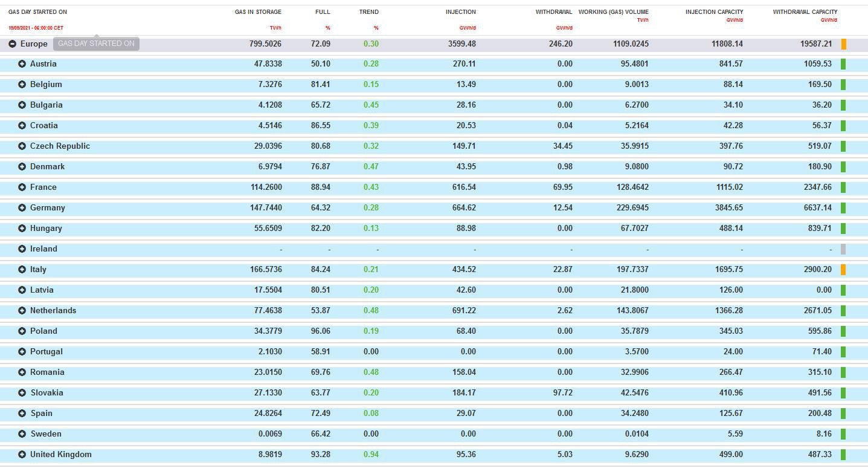Click the green status indicator for United Kingdom

click(x=843, y=455)
